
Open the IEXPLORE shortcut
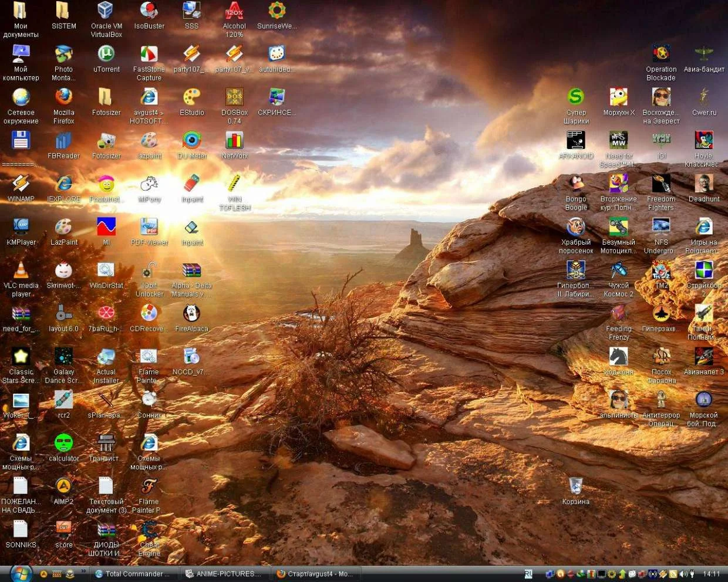(63, 188)
